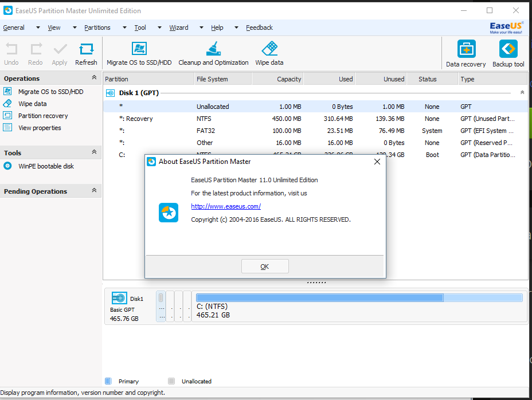Collapse the Disk 1 (GPT) group

[522, 93]
